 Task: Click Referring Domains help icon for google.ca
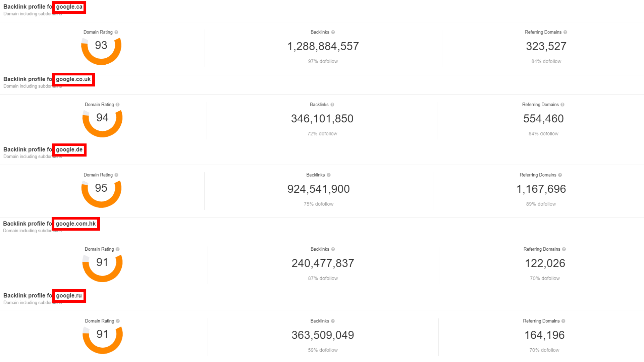565,32
